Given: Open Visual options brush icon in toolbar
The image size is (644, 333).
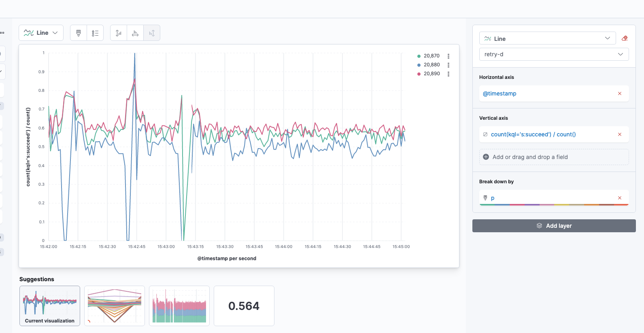Looking at the screenshot, I should pos(79,33).
